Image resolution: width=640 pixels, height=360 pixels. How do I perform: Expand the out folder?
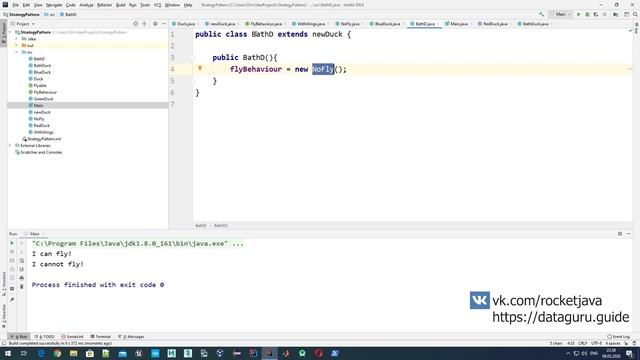[x=17, y=46]
